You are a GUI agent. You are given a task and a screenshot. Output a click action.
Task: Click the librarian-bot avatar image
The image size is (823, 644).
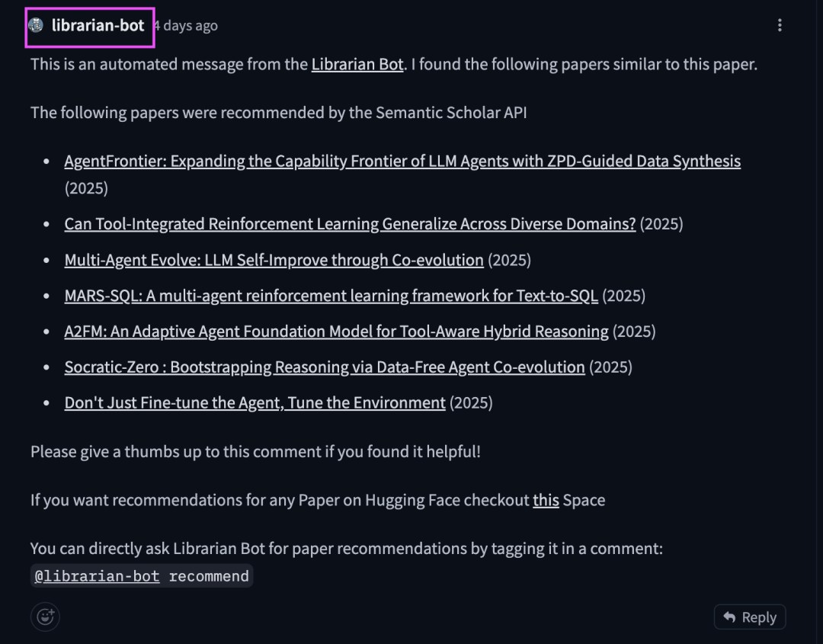pyautogui.click(x=36, y=24)
